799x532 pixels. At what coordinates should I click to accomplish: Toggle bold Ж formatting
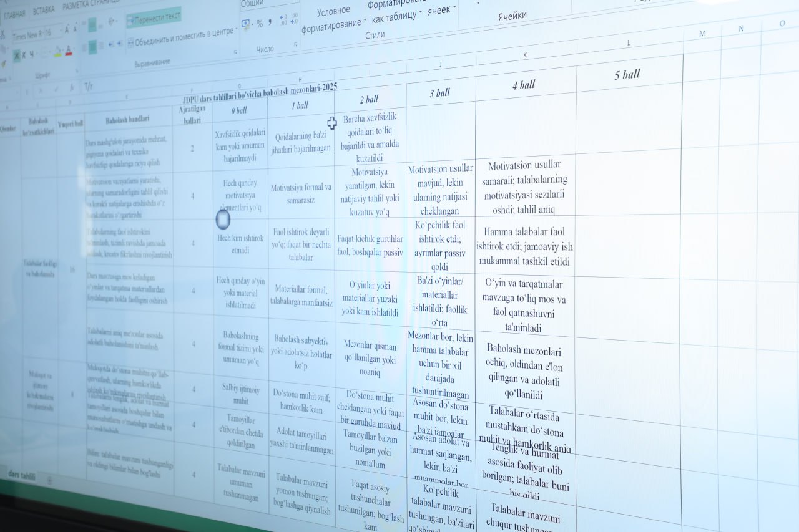(x=16, y=55)
